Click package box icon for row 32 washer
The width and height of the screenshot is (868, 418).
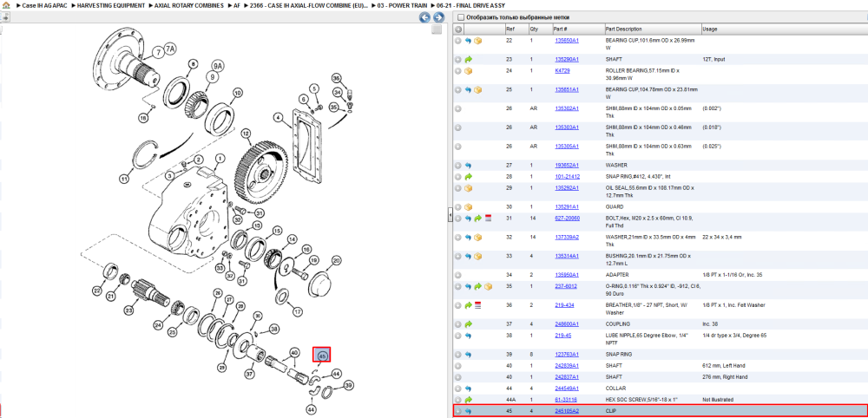tap(477, 238)
